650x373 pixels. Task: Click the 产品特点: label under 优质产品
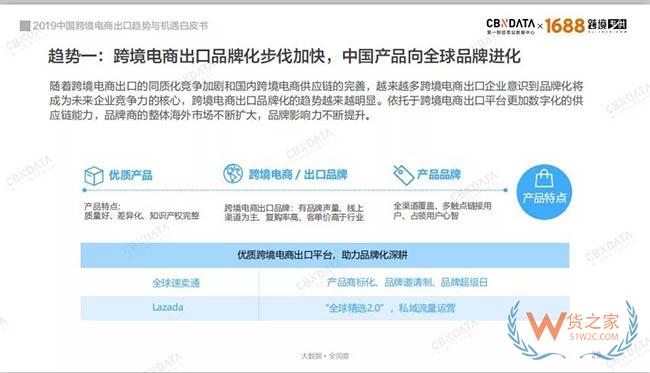tap(102, 206)
